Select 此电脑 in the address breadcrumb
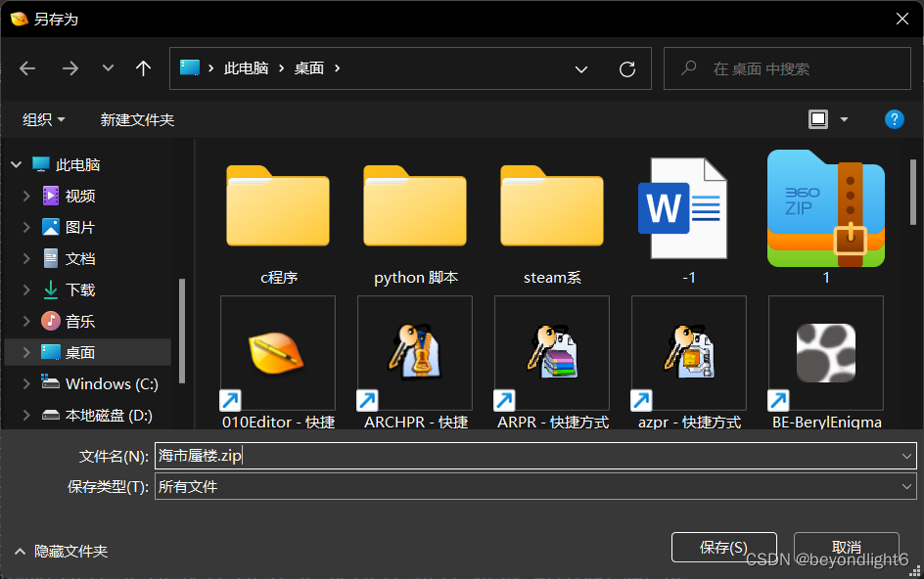Viewport: 924px width, 579px height. (247, 68)
